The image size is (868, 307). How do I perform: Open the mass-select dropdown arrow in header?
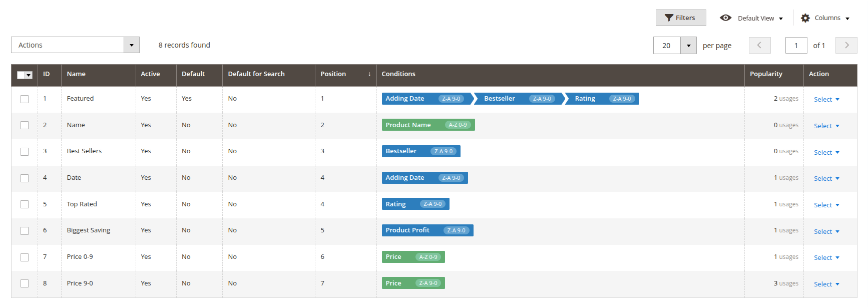[x=29, y=75]
